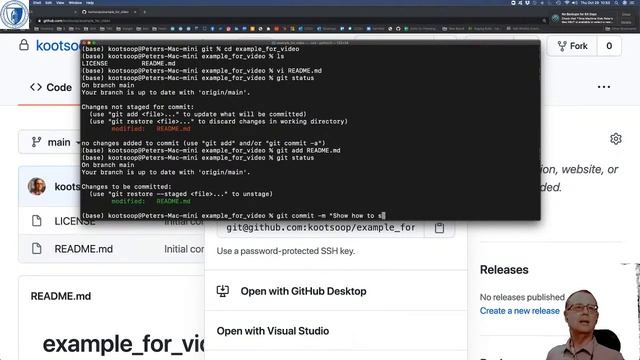
Task: Click the file icon on the LICENSE row
Action: pyautogui.click(x=37, y=221)
